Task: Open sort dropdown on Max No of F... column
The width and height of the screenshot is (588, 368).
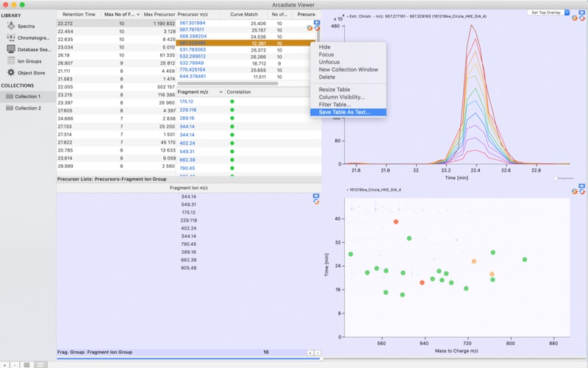Action: pos(138,15)
